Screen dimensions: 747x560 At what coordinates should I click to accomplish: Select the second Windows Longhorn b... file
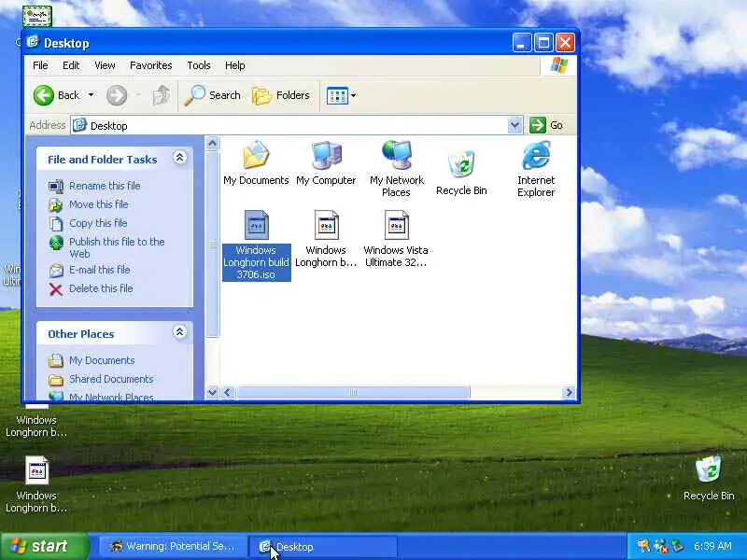pos(326,239)
